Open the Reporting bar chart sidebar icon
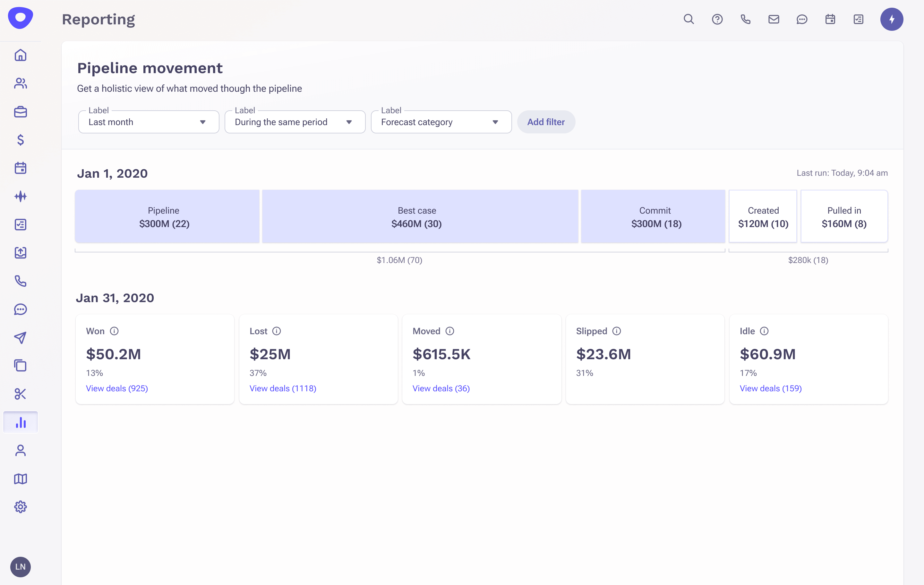924x585 pixels. click(21, 422)
